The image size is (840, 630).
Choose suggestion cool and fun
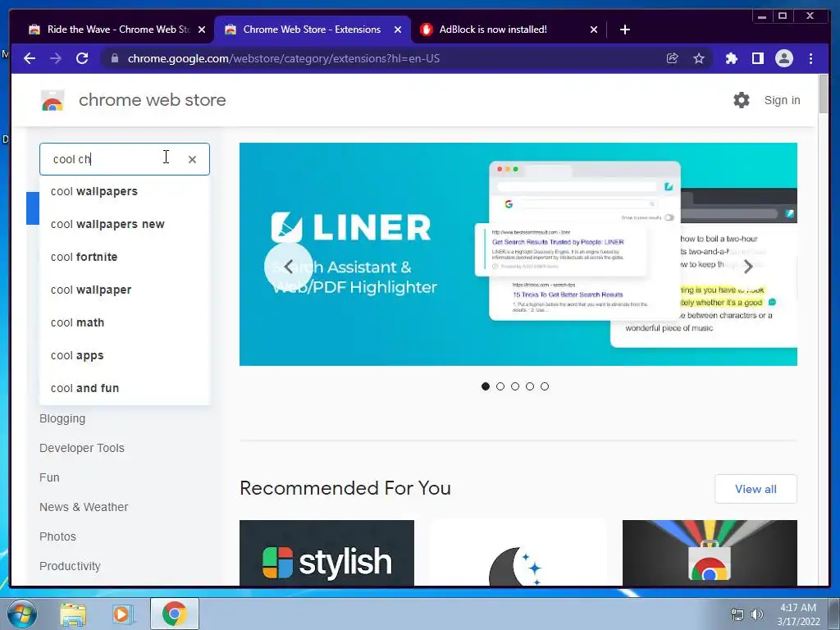(x=125, y=388)
